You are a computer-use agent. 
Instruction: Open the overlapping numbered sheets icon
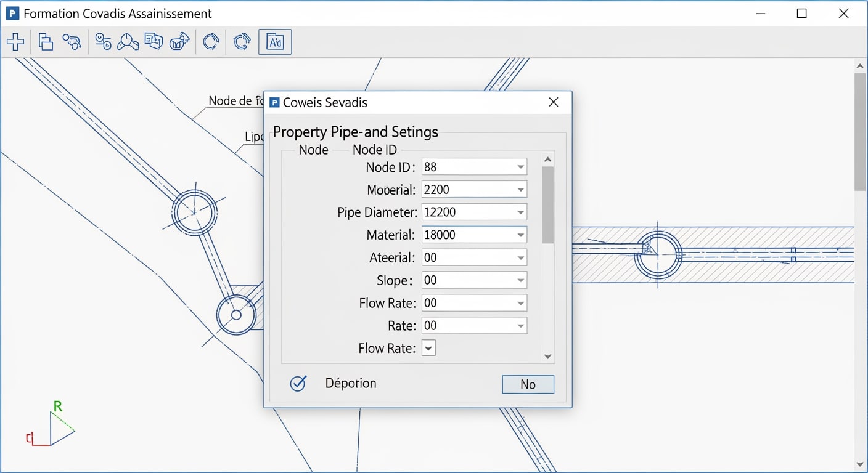(x=154, y=42)
